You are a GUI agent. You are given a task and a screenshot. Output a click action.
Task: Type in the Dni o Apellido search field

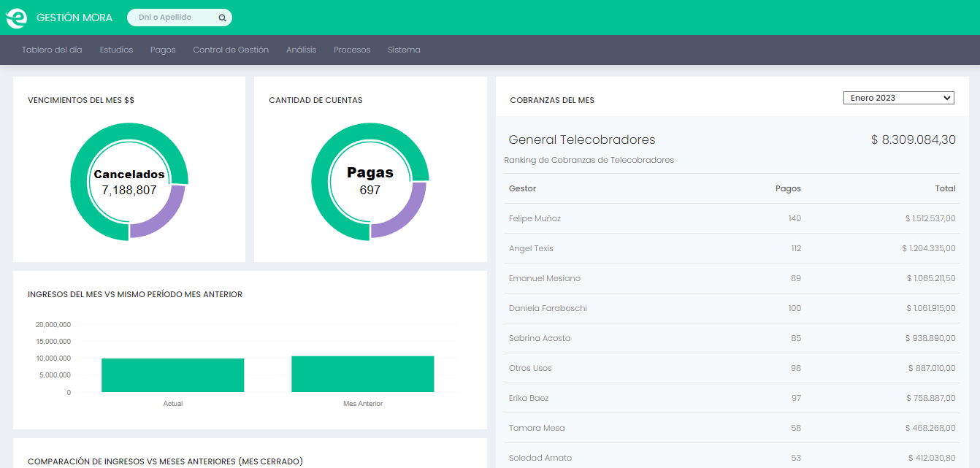pos(175,18)
